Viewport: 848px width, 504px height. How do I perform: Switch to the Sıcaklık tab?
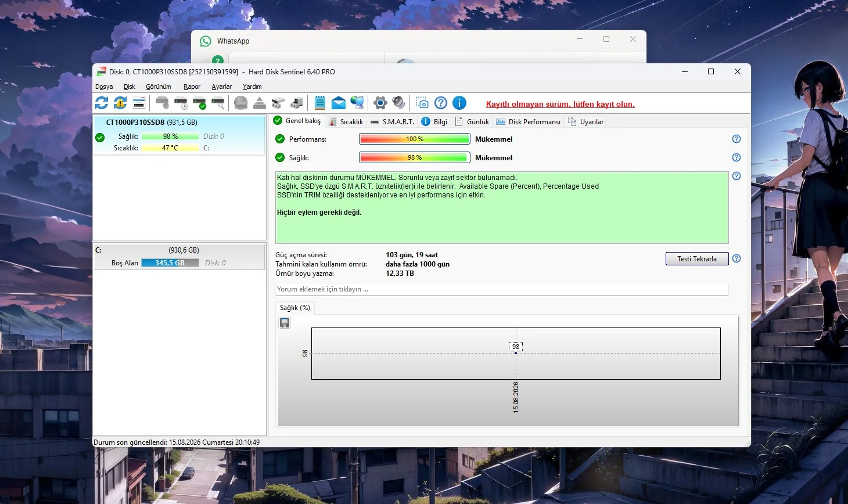tap(346, 121)
